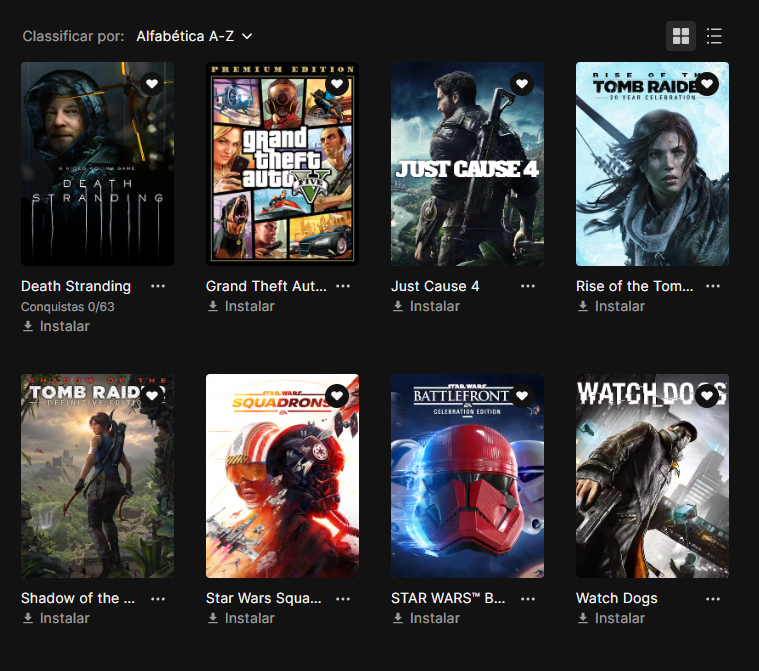Image resolution: width=759 pixels, height=671 pixels.
Task: Click Instalar under Grand Theft Auto
Action: (241, 306)
